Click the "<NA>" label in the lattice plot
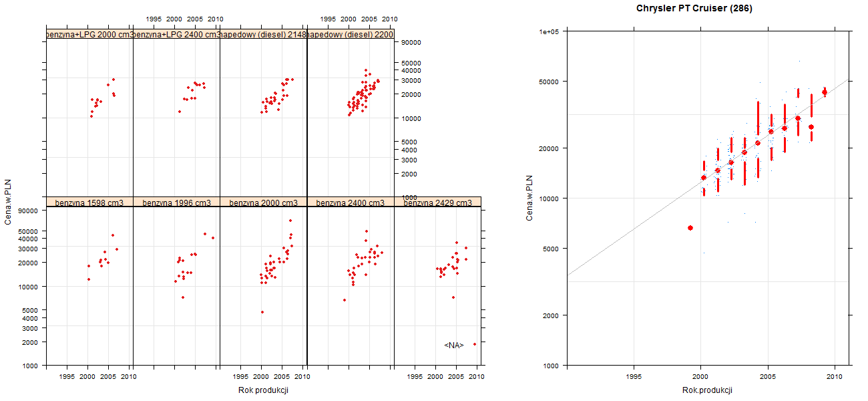The height and width of the screenshot is (401, 868). click(x=454, y=345)
